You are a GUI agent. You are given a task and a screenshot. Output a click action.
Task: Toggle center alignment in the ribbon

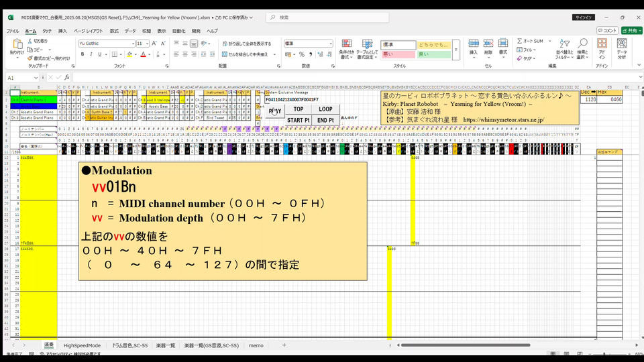[x=184, y=54]
